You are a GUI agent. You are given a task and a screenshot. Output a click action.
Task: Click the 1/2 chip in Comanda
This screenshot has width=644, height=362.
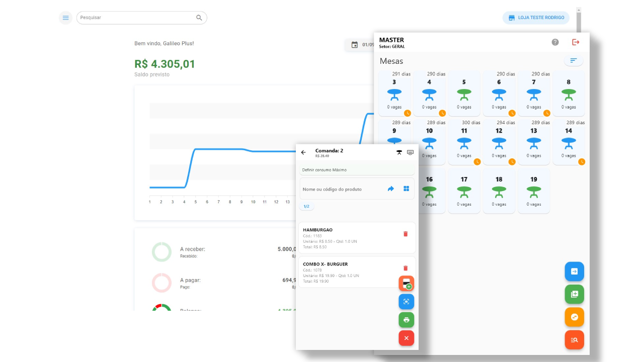tap(306, 206)
